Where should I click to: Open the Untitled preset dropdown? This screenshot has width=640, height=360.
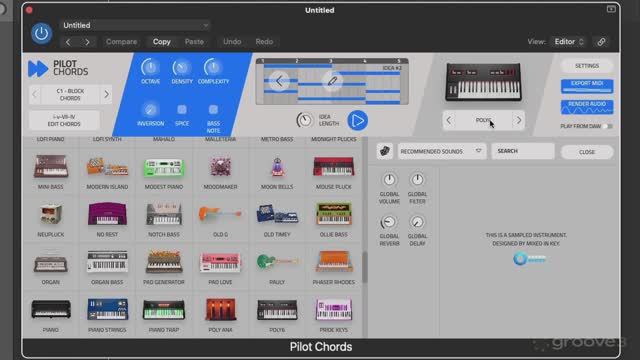click(x=135, y=25)
